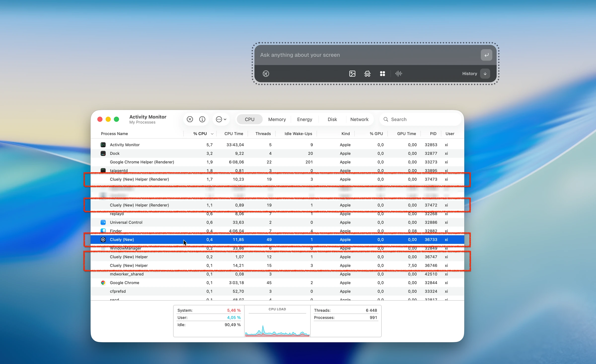Click the Universal Control process icon
This screenshot has width=596, height=364.
tap(103, 222)
